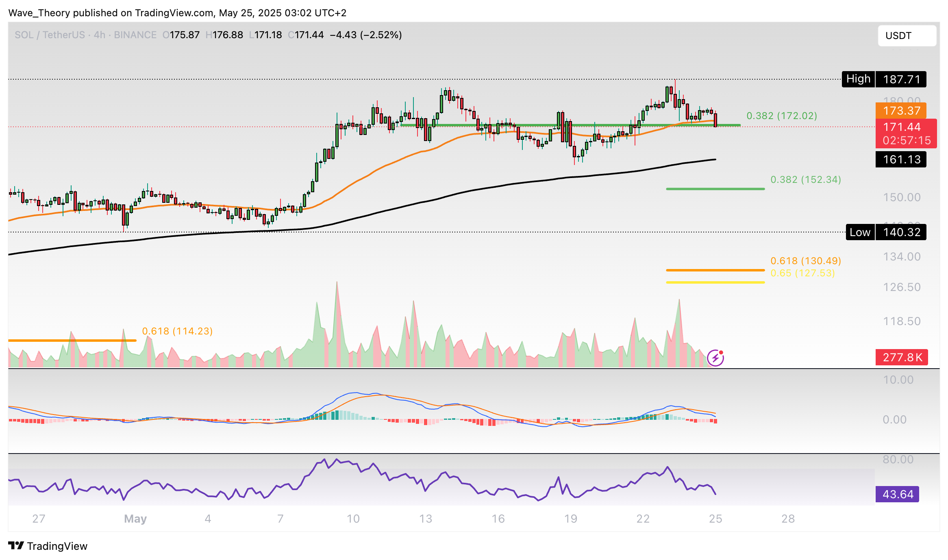Click the SOL / TetherUS symbol title
This screenshot has height=560, width=948.
coord(50,35)
